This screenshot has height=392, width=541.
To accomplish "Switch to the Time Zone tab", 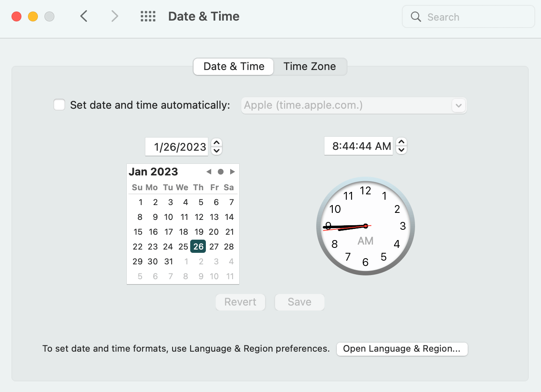I will coord(310,67).
